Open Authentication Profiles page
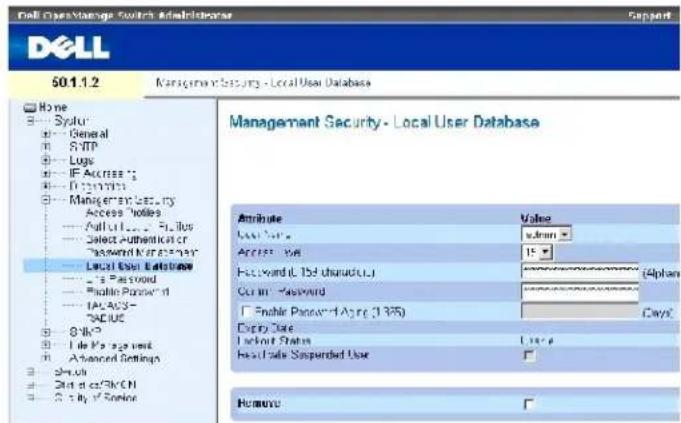 click(x=139, y=226)
